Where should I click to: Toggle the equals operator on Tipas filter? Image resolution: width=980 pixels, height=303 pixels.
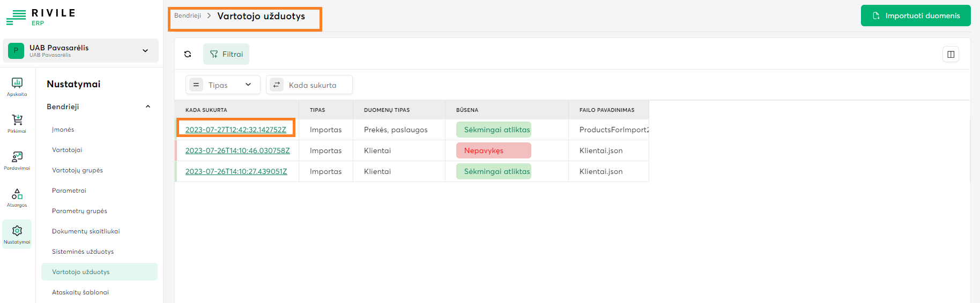pos(196,85)
